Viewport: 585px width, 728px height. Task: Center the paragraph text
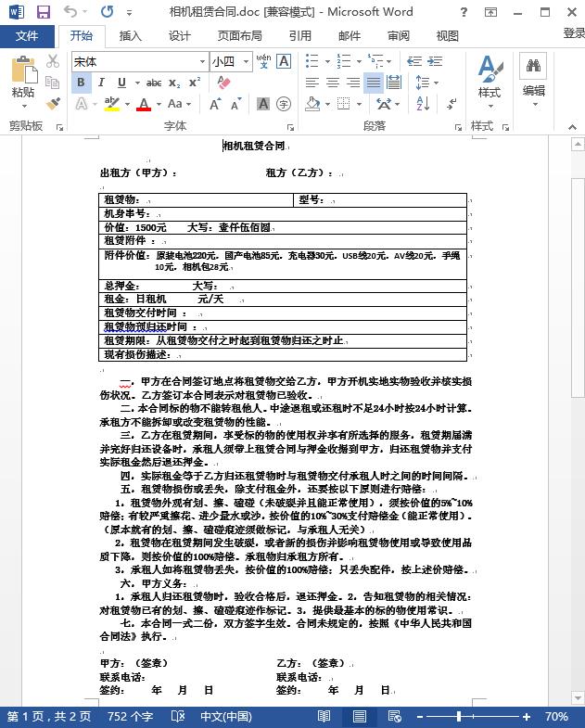(333, 83)
